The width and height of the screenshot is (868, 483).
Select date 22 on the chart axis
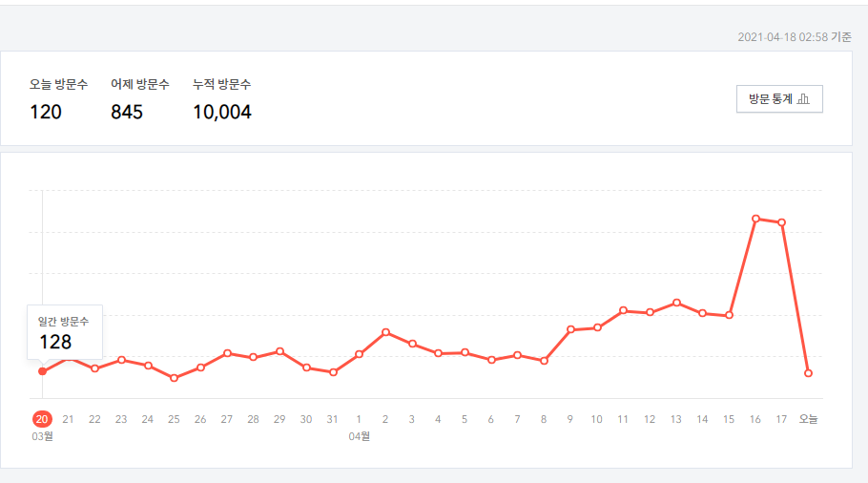(94, 419)
